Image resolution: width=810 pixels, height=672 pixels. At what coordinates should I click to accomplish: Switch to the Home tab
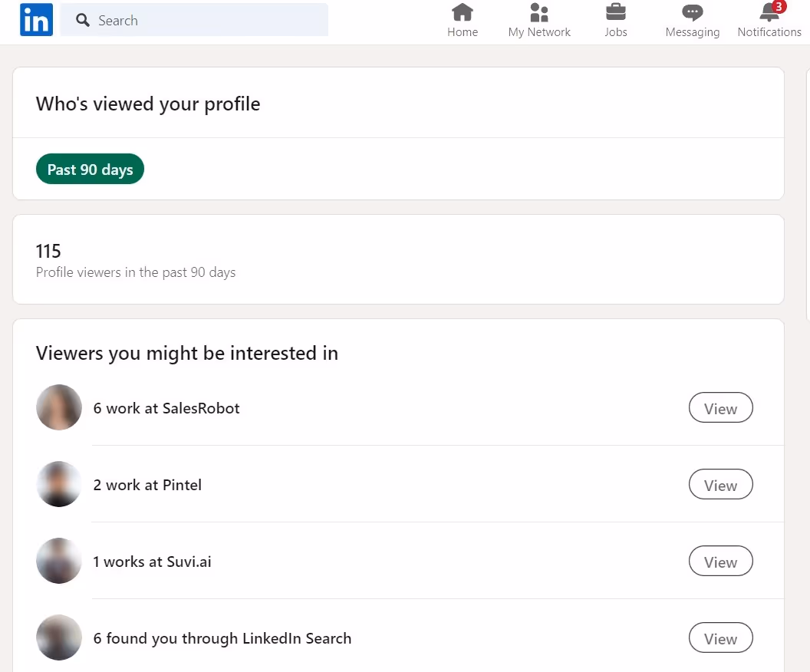pyautogui.click(x=463, y=21)
